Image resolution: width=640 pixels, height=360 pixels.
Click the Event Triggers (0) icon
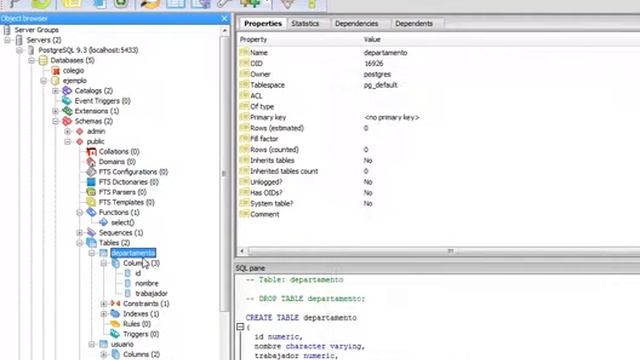67,101
